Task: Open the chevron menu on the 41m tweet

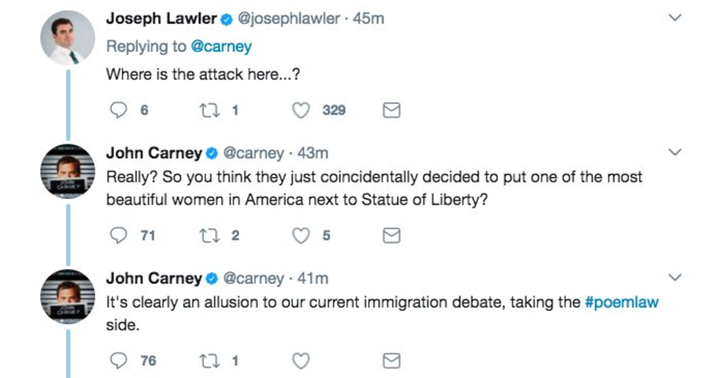Action: [x=675, y=277]
